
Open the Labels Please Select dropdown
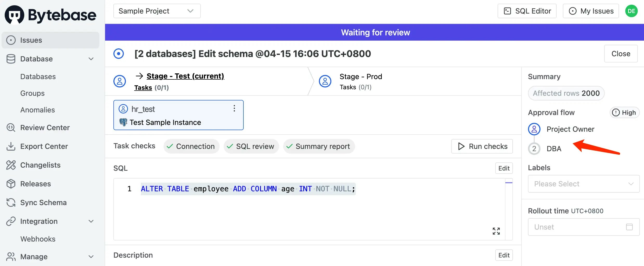(x=583, y=184)
